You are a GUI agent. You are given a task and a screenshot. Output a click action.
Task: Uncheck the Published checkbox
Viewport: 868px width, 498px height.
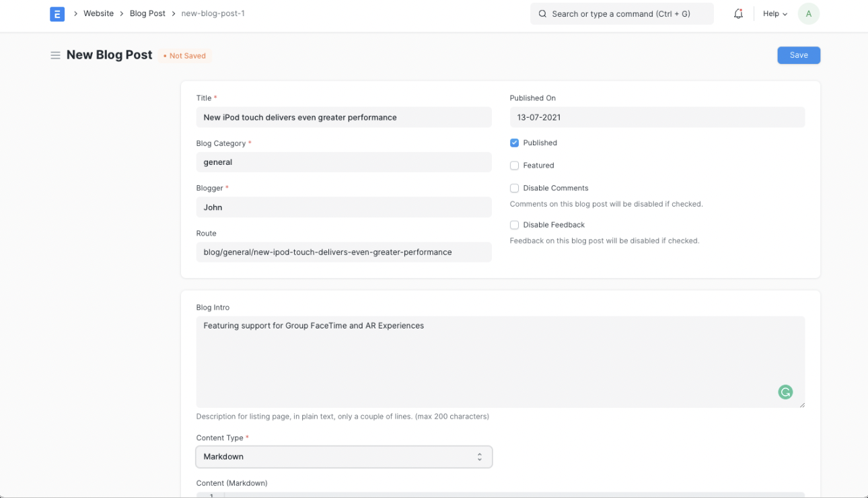(514, 143)
